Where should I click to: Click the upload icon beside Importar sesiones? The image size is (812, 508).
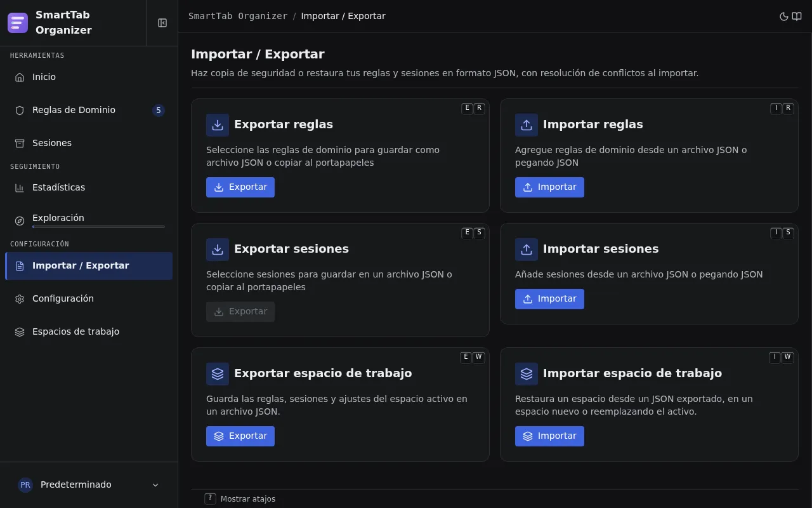point(527,250)
